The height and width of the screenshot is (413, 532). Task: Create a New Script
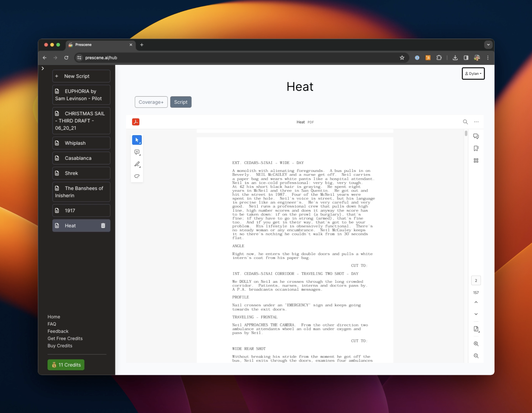(81, 76)
